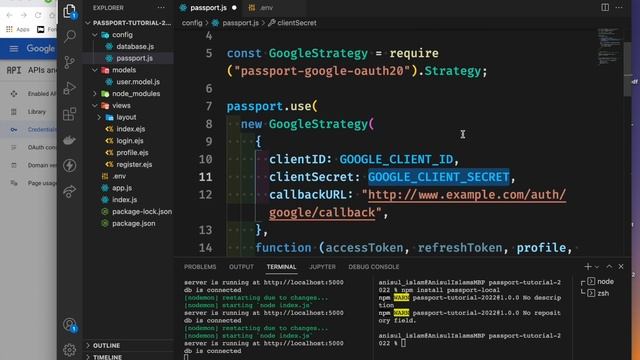This screenshot has width=640, height=360.
Task: Open Explorer more actions ellipsis
Action: (161, 8)
